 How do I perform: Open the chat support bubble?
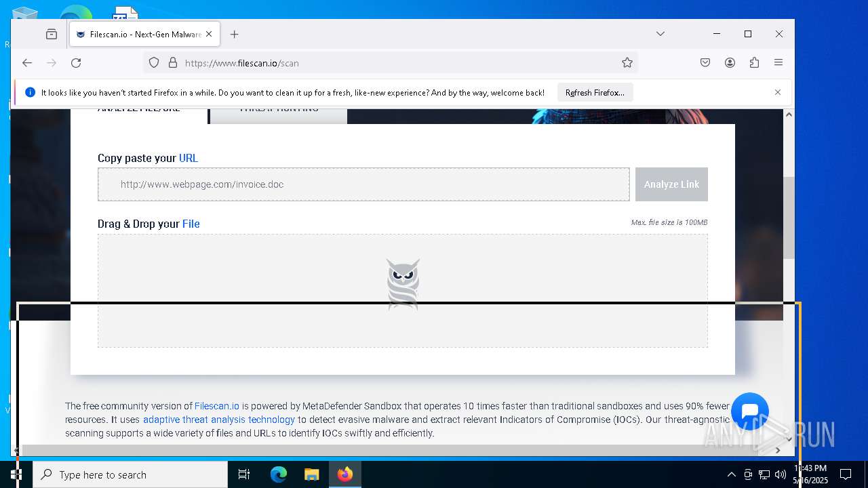point(750,411)
